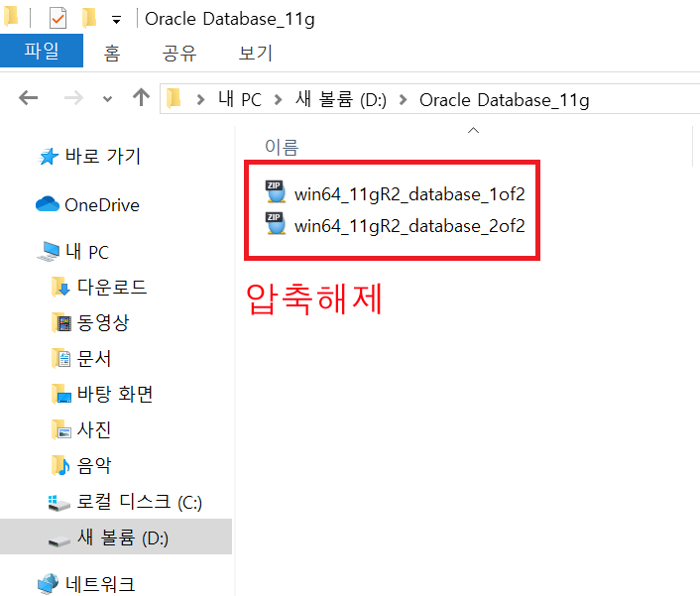700x596 pixels.
Task: Click the 새 볼륨 (D:) drive icon
Action: 58,540
